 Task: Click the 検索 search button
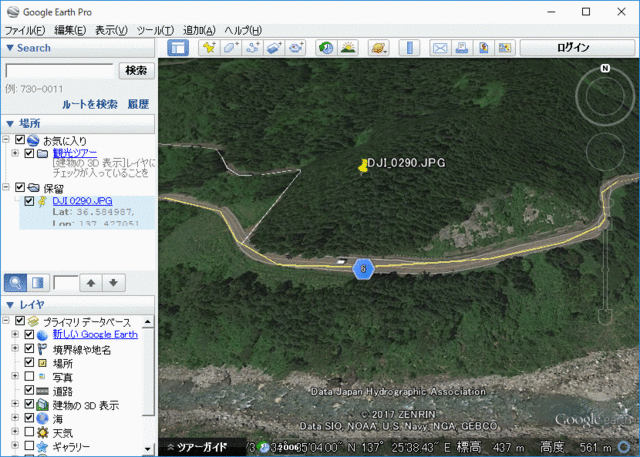(x=136, y=70)
